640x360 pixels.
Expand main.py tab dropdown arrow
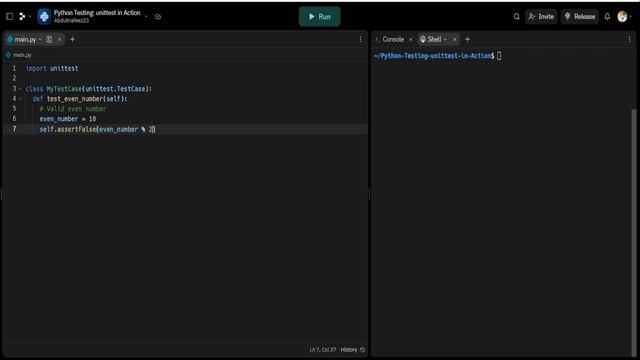[40, 40]
